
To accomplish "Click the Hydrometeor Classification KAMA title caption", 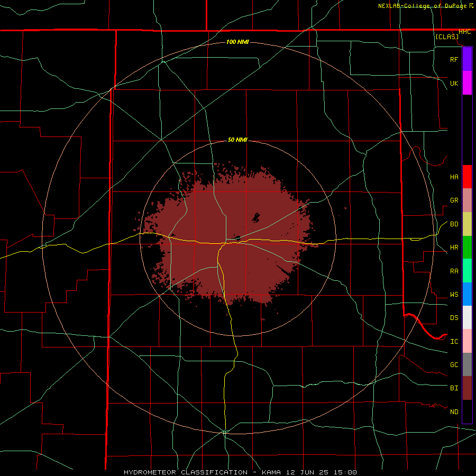I will [240, 472].
